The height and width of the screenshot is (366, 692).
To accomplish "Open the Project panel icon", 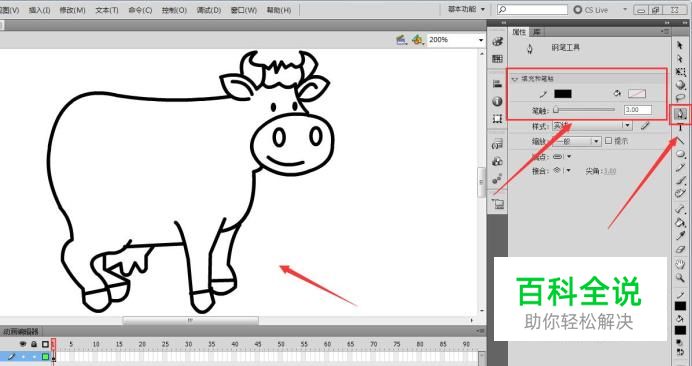I will tap(497, 204).
